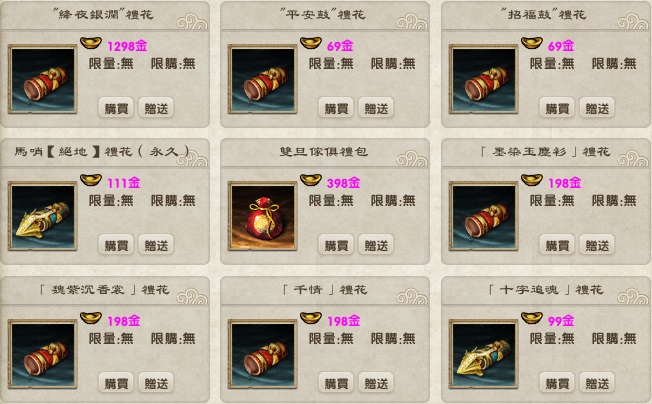Open the 雙旦傢俱禮包 red gift bag icon
The height and width of the screenshot is (404, 652).
(x=262, y=216)
